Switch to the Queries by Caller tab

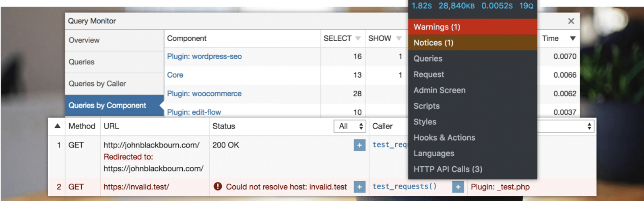pos(97,84)
